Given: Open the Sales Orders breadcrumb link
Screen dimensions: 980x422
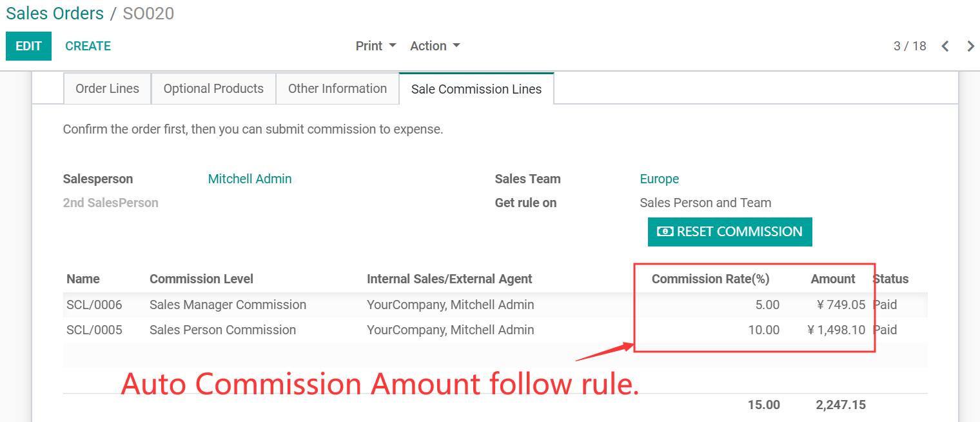Looking at the screenshot, I should (x=55, y=14).
